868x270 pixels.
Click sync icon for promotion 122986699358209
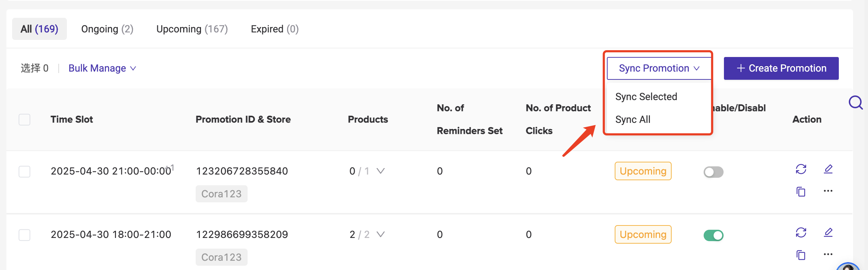[x=801, y=233]
